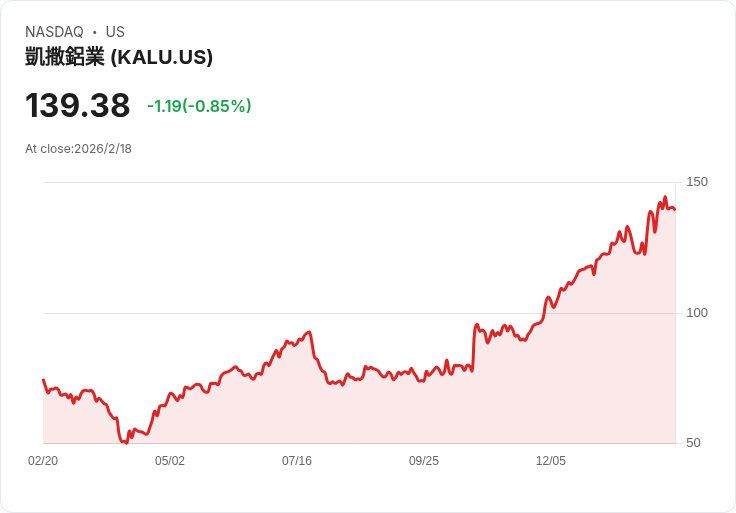
Task: Click the 09/25 date axis label
Action: (424, 461)
